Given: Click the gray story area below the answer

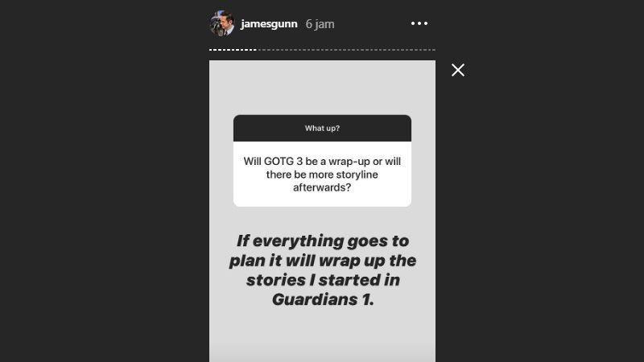Looking at the screenshot, I should pyautogui.click(x=323, y=336).
